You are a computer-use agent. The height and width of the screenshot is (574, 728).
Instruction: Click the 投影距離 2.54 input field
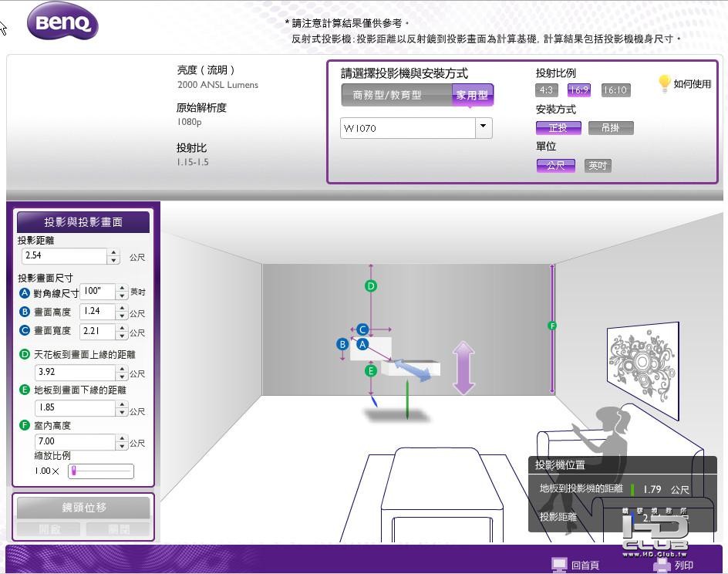tap(65, 256)
